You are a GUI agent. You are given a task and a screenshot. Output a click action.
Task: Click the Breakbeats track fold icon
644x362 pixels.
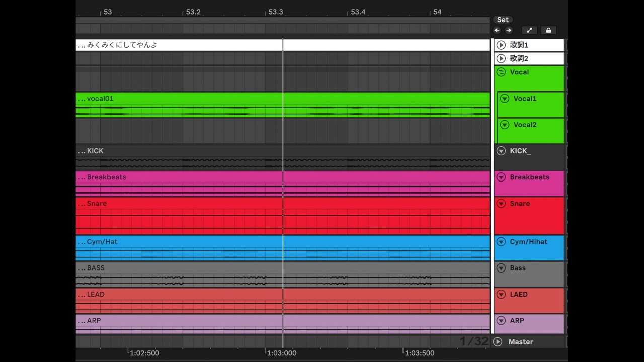pos(501,177)
